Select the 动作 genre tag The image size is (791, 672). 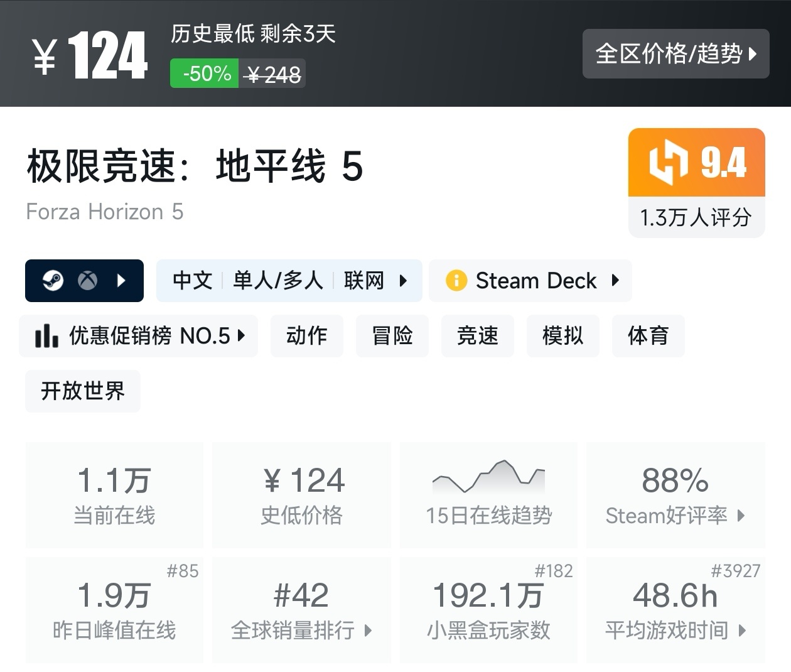coord(307,336)
